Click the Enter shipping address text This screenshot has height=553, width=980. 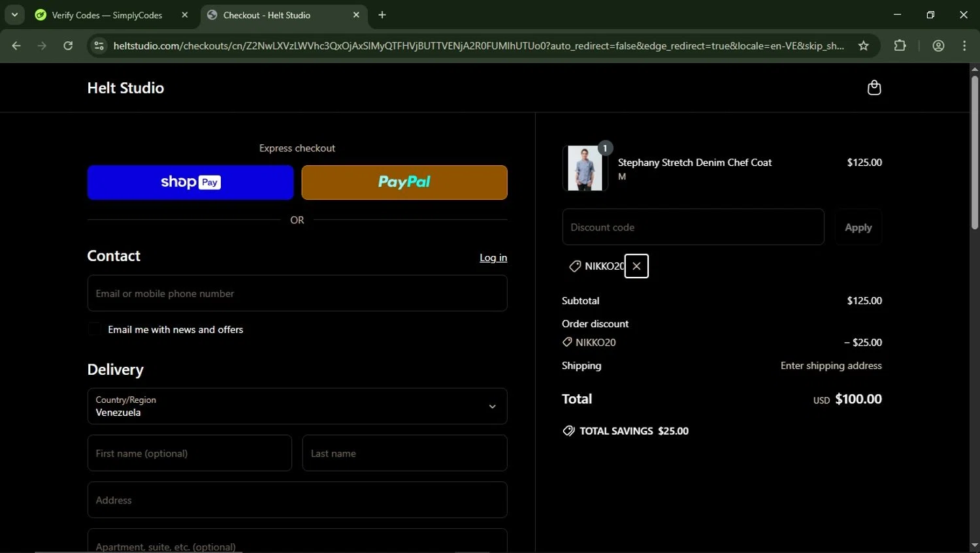click(831, 366)
